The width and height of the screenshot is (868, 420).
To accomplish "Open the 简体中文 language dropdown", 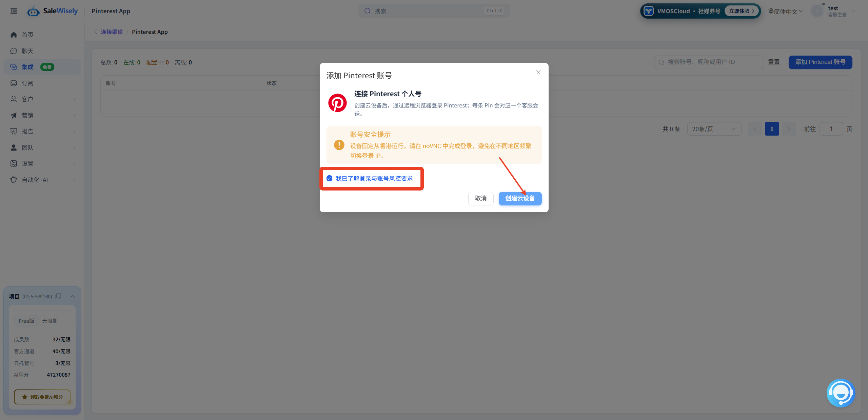I will (x=785, y=11).
